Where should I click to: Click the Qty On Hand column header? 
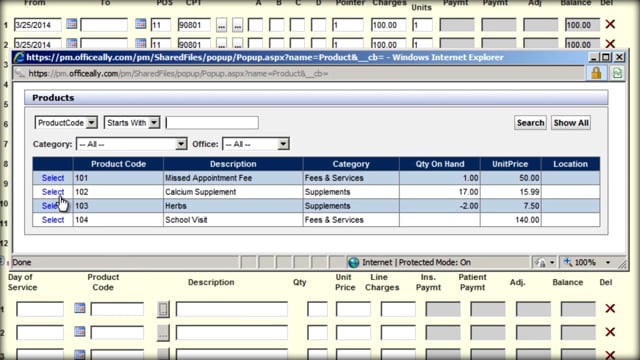pos(440,164)
